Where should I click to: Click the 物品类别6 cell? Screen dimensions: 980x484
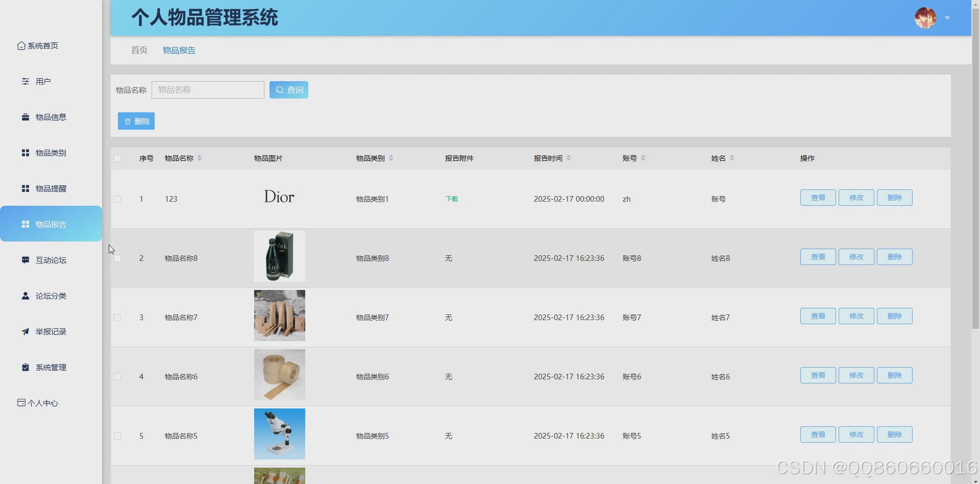(x=372, y=377)
